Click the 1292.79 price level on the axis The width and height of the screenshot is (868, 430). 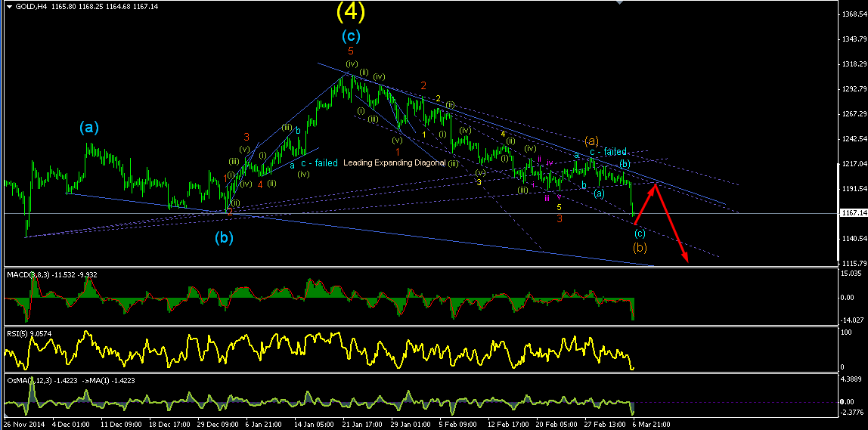click(x=853, y=88)
